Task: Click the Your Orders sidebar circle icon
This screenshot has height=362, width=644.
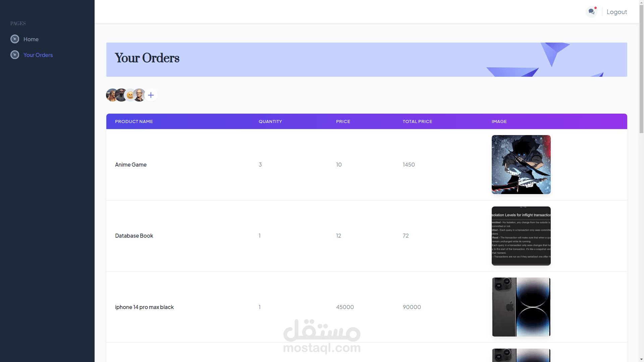Action: click(15, 55)
